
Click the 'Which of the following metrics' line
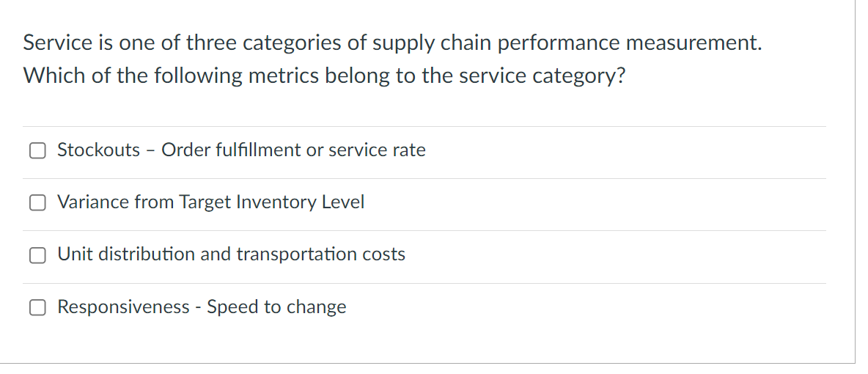click(x=324, y=76)
